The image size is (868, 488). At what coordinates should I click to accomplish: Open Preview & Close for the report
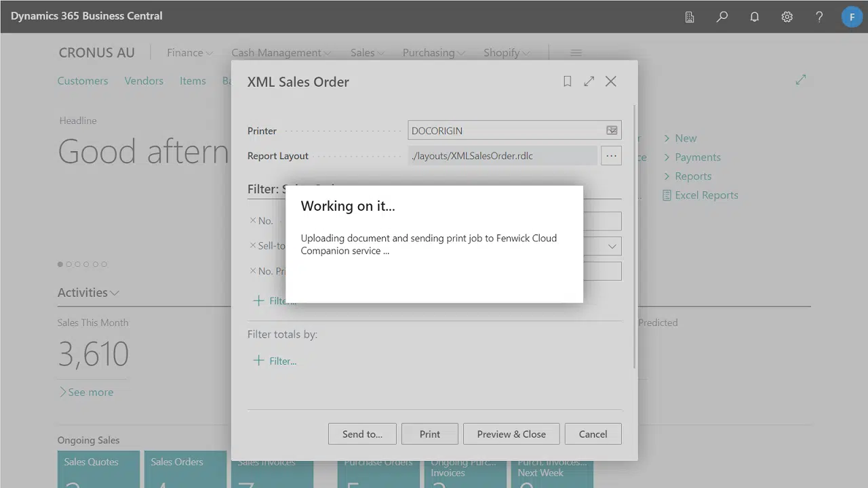(511, 434)
